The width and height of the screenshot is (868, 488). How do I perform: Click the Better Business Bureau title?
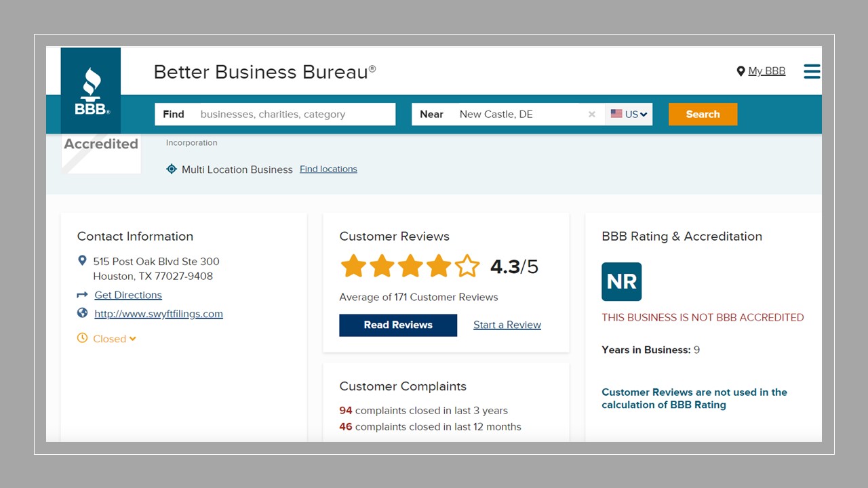pyautogui.click(x=264, y=72)
